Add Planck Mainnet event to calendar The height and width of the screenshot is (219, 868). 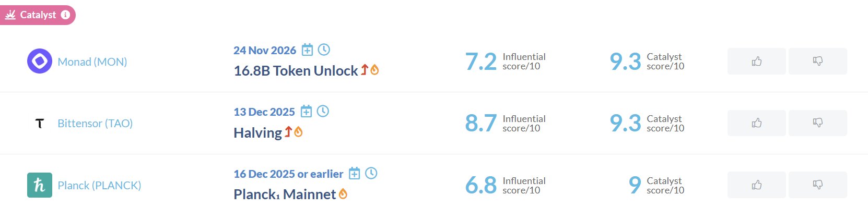click(355, 173)
